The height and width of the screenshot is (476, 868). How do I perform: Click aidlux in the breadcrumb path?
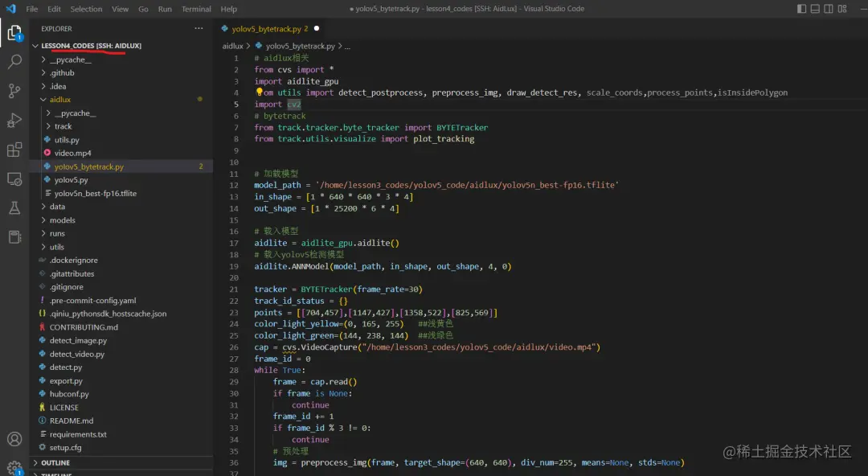coord(232,46)
